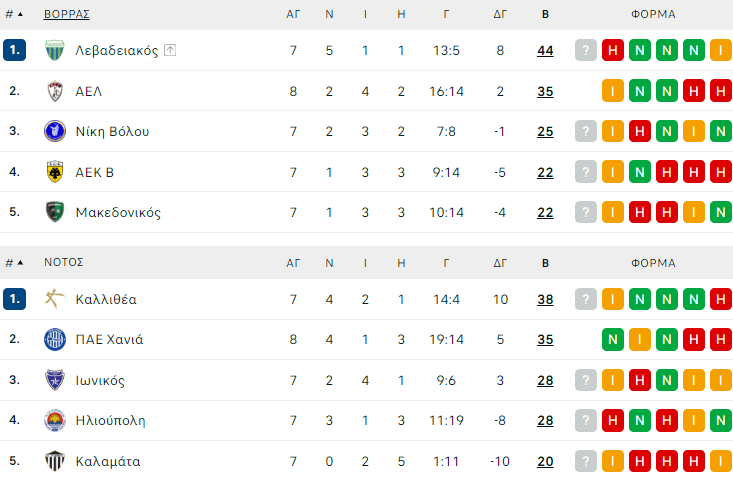Click Καλλιθέα upcoming match gray question badge
Image resolution: width=733 pixels, height=479 pixels.
pos(586,299)
